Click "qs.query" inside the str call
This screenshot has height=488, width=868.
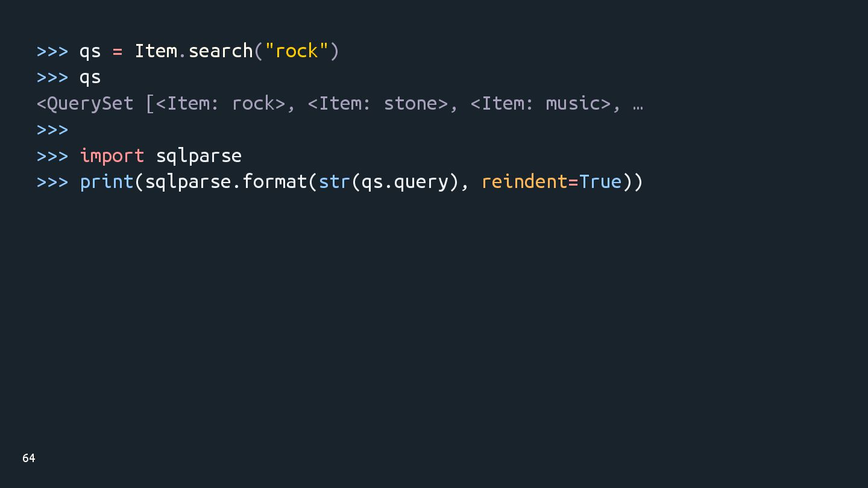point(405,183)
